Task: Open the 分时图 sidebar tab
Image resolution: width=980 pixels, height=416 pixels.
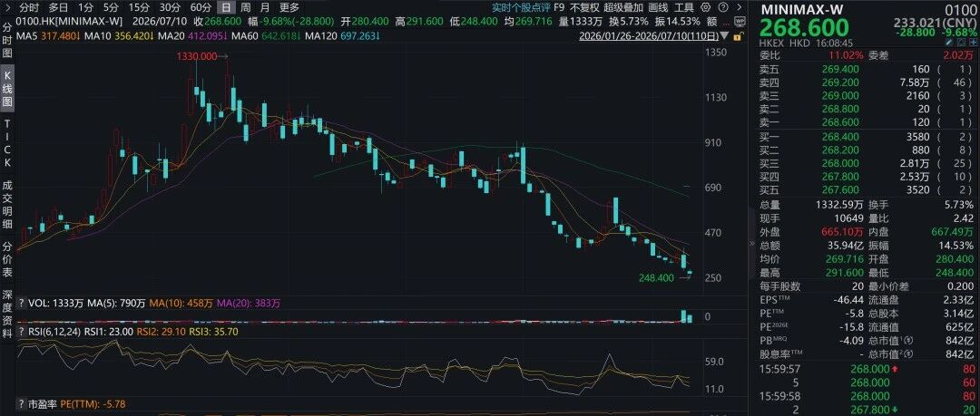Action: click(7, 41)
